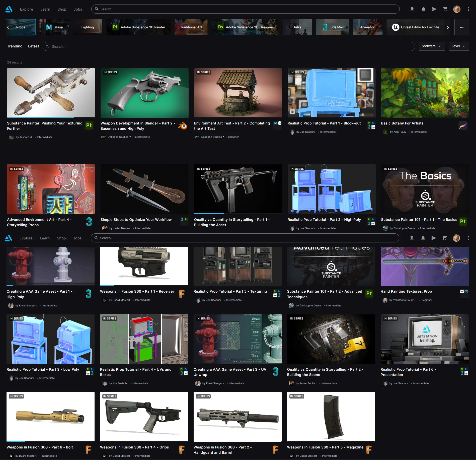Choose the 3ds Max category tab
Viewport: 476px width, 460px height.
coord(333,27)
